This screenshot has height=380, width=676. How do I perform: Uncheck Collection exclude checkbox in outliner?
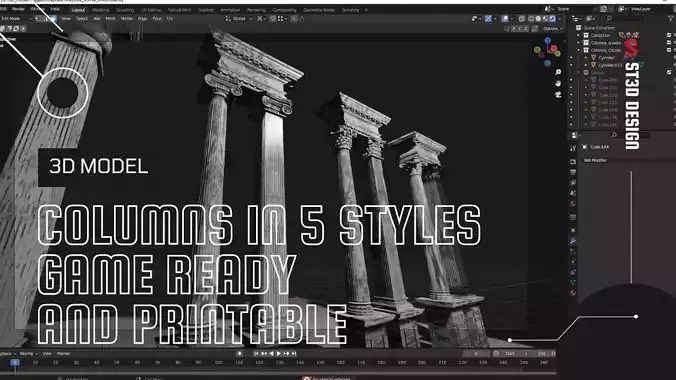coord(669,35)
